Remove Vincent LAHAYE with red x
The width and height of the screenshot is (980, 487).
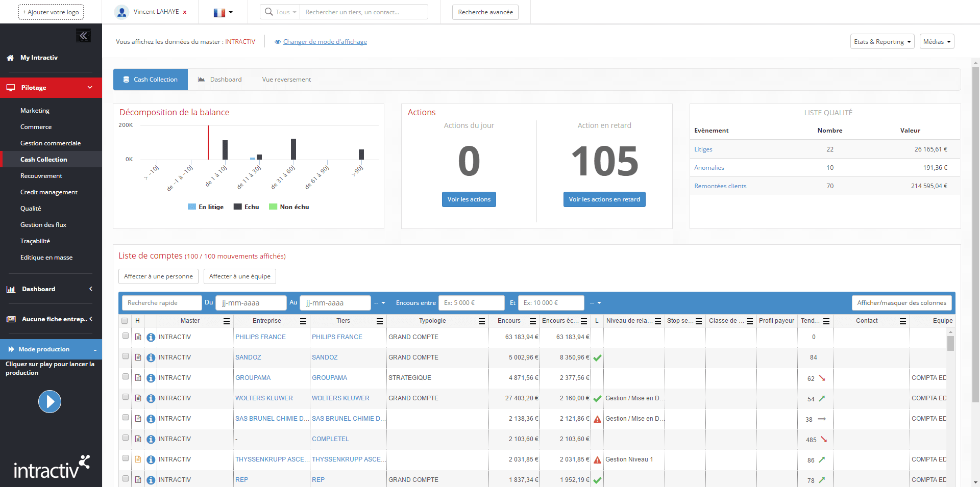tap(185, 12)
